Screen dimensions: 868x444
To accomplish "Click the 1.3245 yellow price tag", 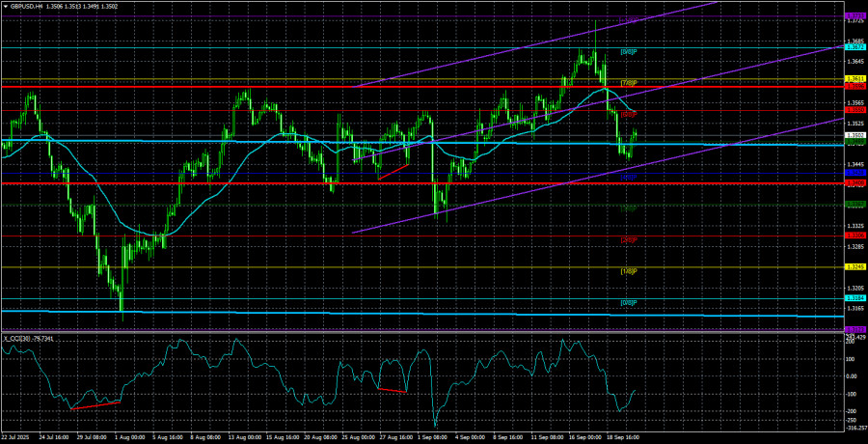I will click(854, 266).
